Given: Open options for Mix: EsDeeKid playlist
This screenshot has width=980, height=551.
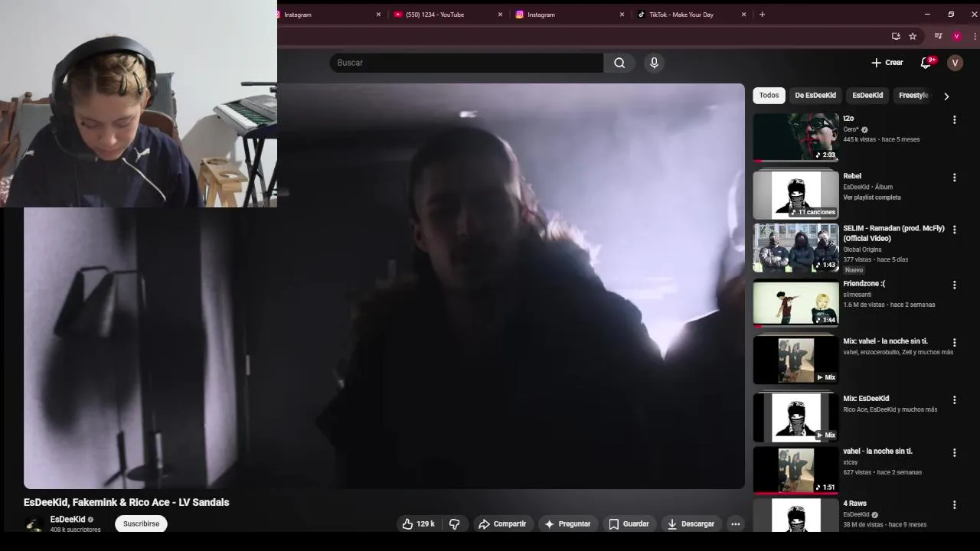Looking at the screenshot, I should [x=954, y=399].
